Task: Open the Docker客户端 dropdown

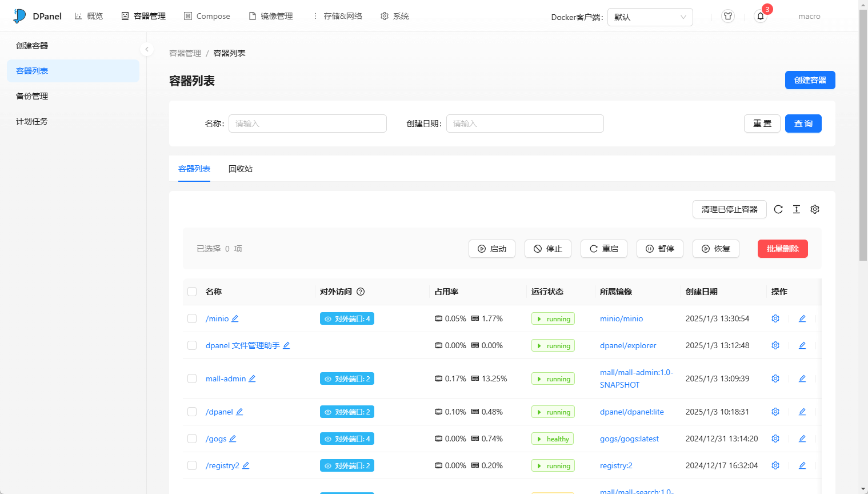Action: coord(650,17)
